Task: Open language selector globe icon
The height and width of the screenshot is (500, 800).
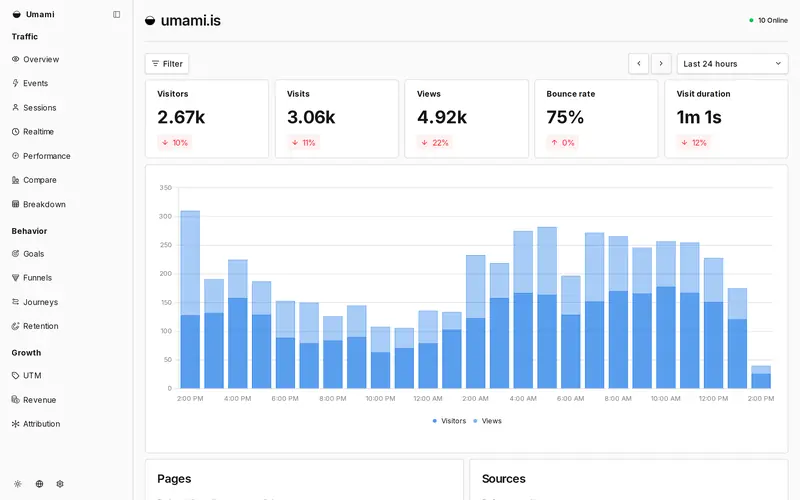Action: click(x=39, y=484)
